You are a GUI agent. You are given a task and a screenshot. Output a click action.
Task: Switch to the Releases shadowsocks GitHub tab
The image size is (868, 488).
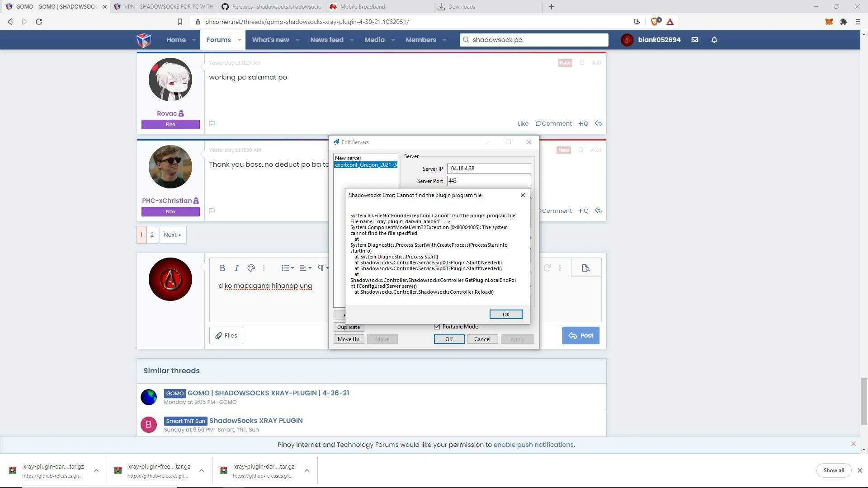click(x=272, y=7)
